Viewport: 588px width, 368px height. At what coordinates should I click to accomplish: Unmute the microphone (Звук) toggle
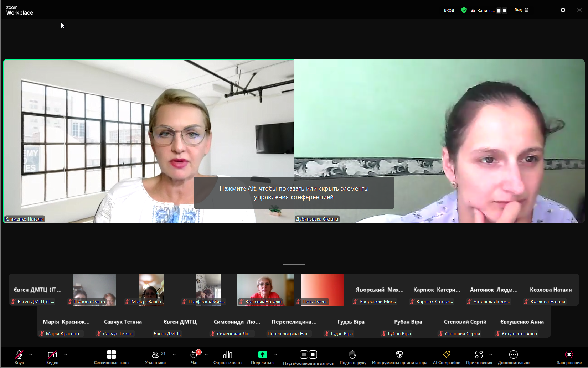[x=19, y=354]
